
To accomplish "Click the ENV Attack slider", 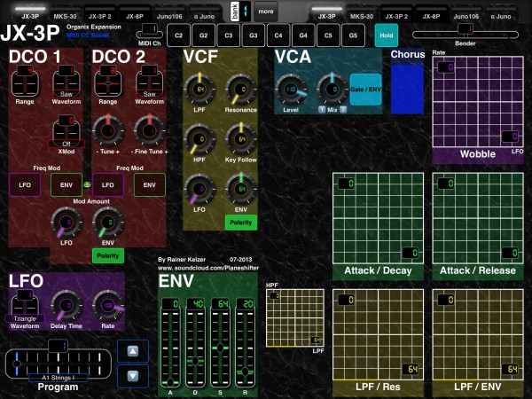I will (170, 342).
